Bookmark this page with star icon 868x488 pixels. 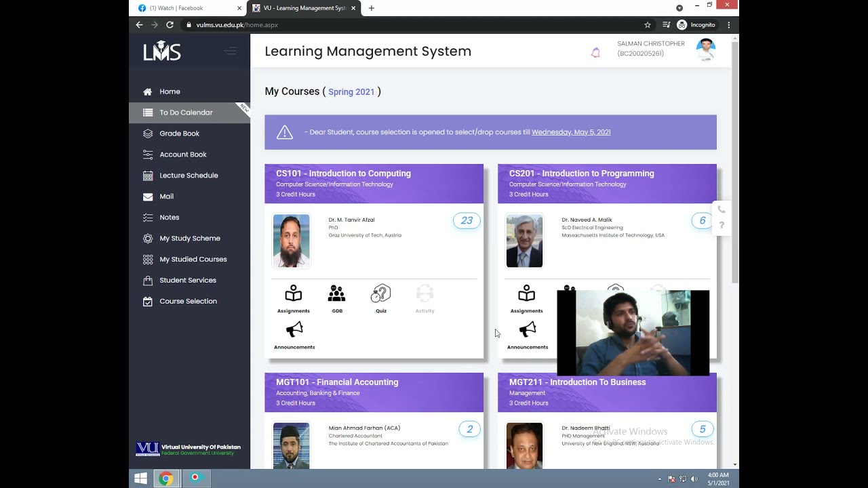pyautogui.click(x=648, y=25)
